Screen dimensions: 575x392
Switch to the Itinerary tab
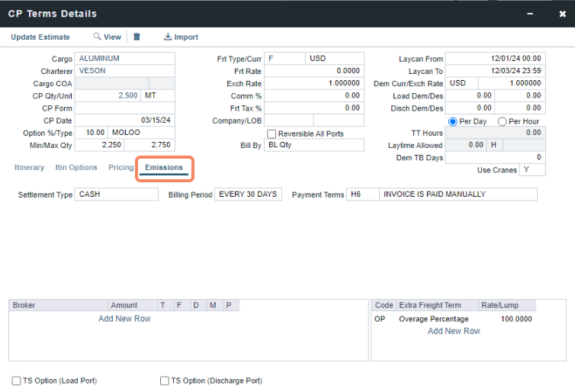[x=29, y=168]
